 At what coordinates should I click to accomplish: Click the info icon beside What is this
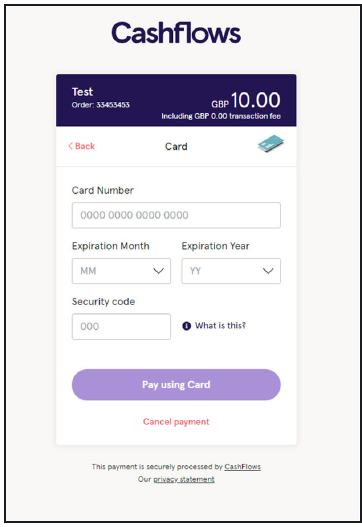pos(187,326)
